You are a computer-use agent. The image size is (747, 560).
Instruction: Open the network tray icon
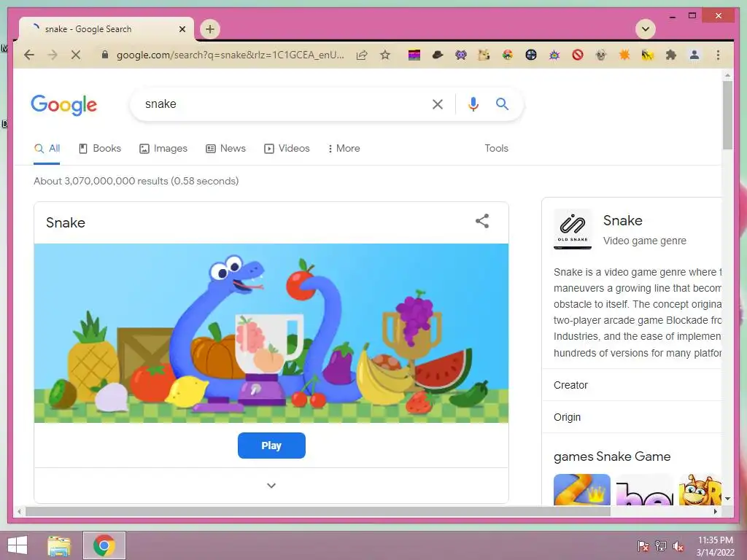(x=661, y=545)
